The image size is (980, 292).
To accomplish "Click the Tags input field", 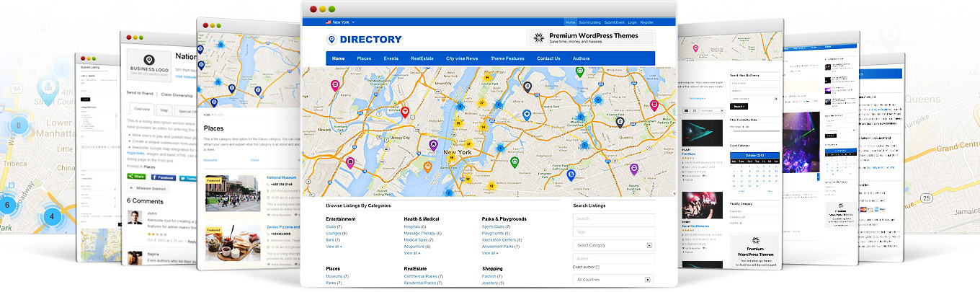I will click(x=614, y=232).
